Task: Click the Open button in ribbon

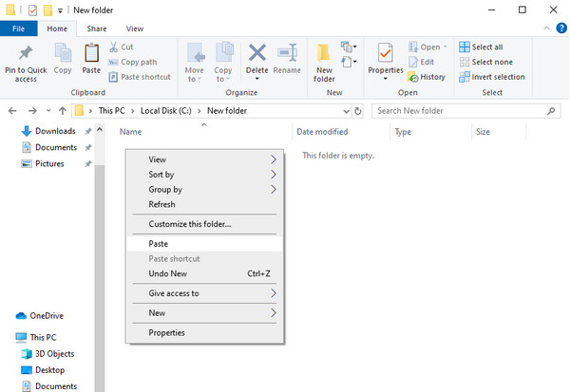Action: 427,47
